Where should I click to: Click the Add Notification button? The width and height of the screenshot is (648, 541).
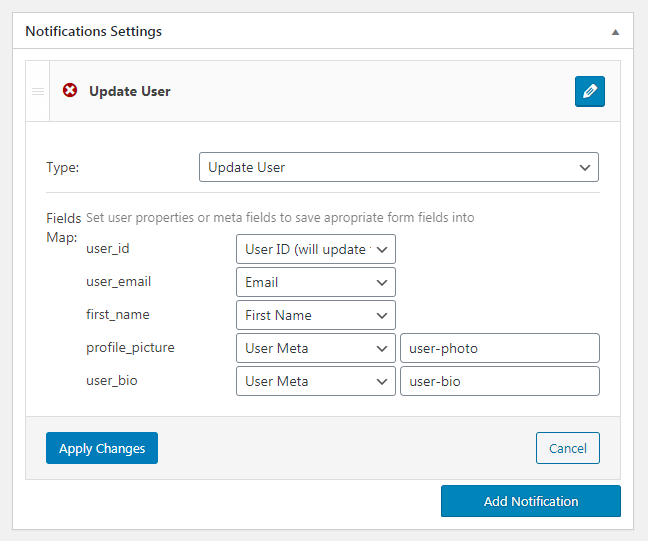click(530, 501)
